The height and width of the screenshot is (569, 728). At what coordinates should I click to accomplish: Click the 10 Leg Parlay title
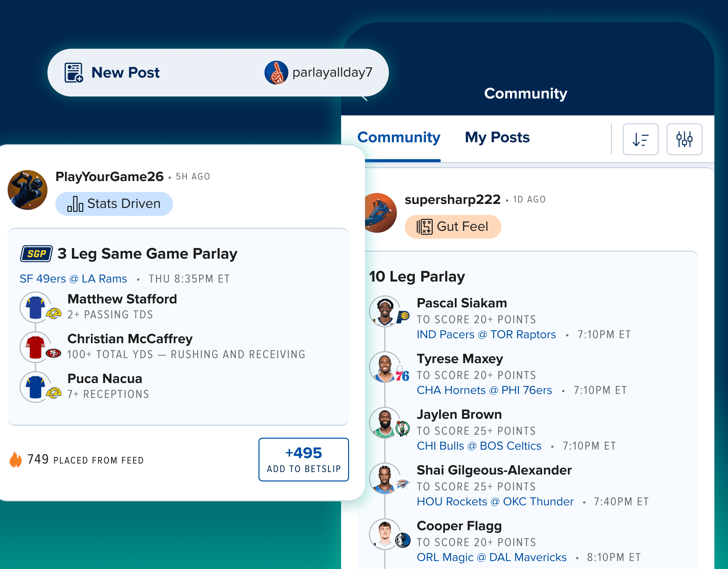click(417, 277)
